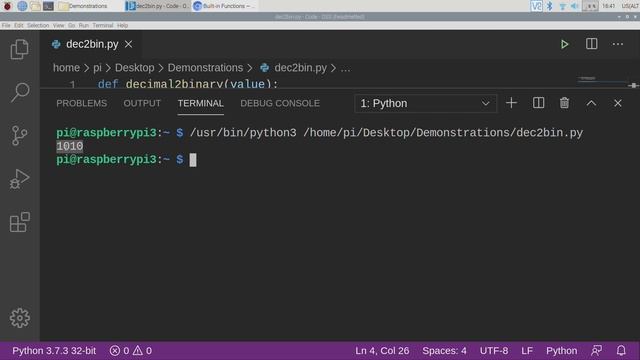Viewport: 640px width, 360px height.
Task: Select the dec2bin.py editor tab
Action: pyautogui.click(x=91, y=44)
